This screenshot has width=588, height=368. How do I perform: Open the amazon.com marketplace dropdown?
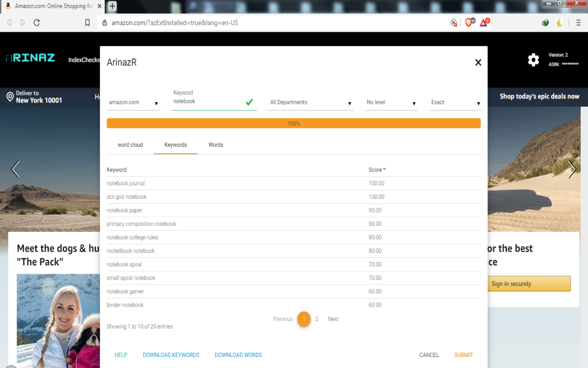click(x=134, y=103)
